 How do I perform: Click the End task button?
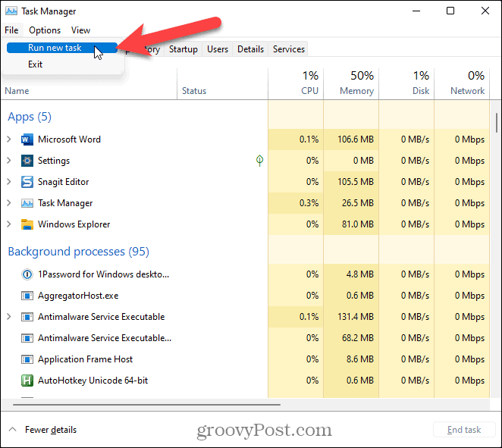464,430
